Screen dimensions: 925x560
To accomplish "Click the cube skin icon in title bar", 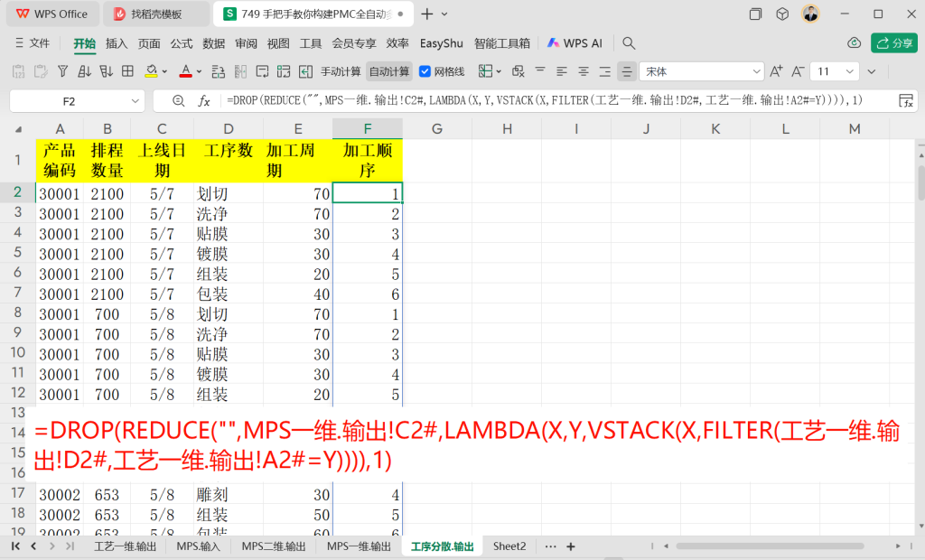I will coord(782,14).
